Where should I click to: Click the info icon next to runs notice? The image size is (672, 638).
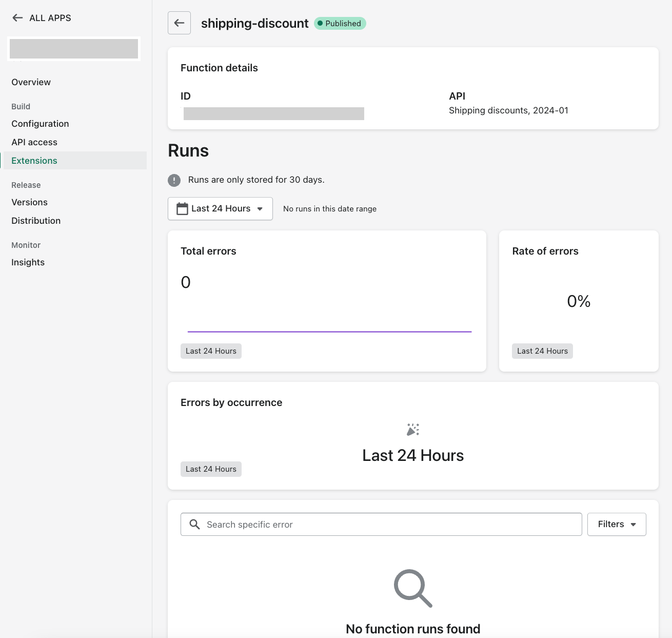click(174, 180)
